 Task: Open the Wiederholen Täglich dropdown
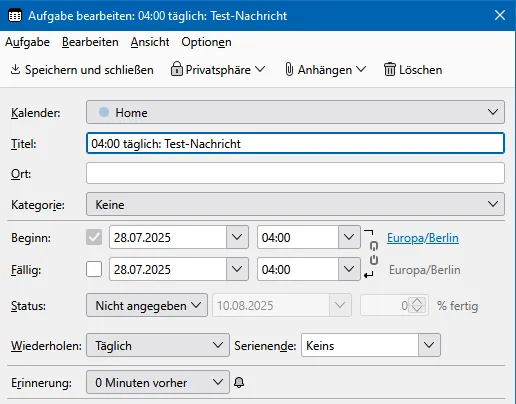(158, 345)
